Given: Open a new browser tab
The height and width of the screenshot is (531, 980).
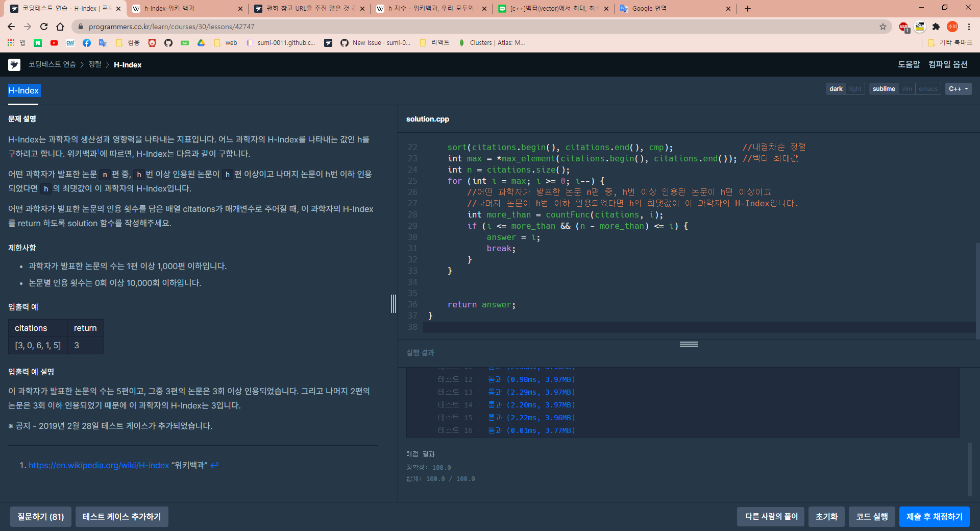Looking at the screenshot, I should click(748, 9).
